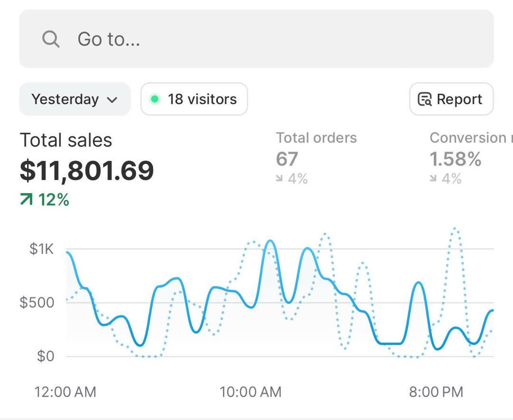The height and width of the screenshot is (420, 513).
Task: Open the Report button
Action: 451,99
